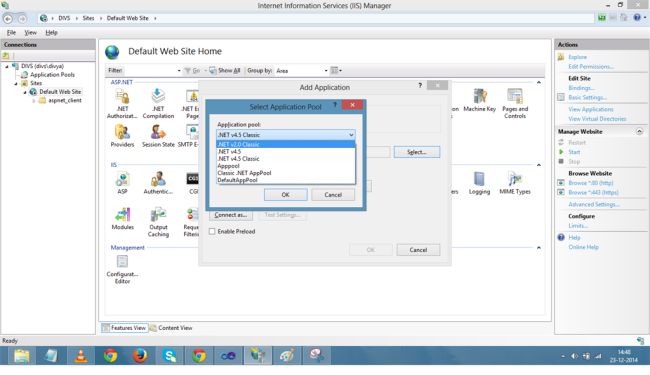Image resolution: width=650 pixels, height=375 pixels.
Task: Collapse the Management group section
Action: pyautogui.click(x=539, y=247)
